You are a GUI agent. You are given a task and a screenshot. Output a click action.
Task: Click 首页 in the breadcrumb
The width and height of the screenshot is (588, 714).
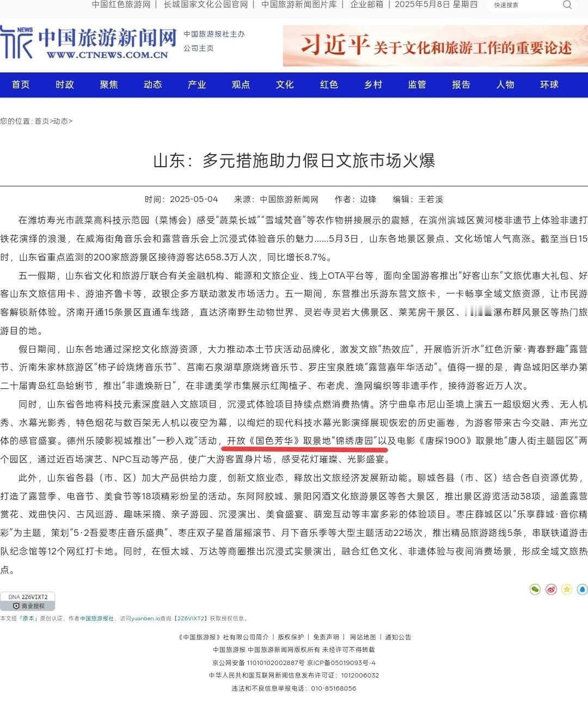pyautogui.click(x=42, y=121)
